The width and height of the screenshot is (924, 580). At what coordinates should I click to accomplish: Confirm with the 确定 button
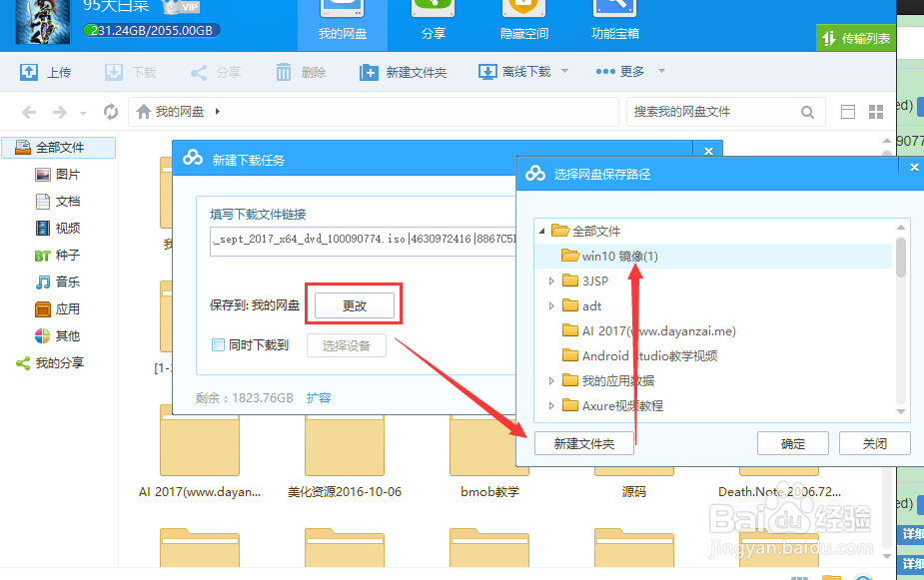point(793,443)
